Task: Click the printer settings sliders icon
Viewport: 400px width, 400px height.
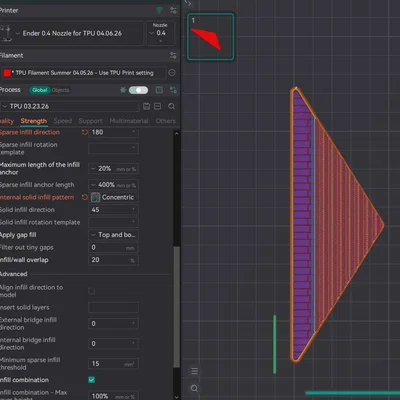Action: [x=173, y=10]
